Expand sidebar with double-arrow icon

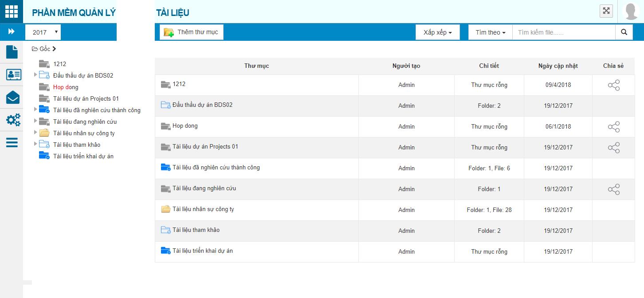(x=12, y=32)
